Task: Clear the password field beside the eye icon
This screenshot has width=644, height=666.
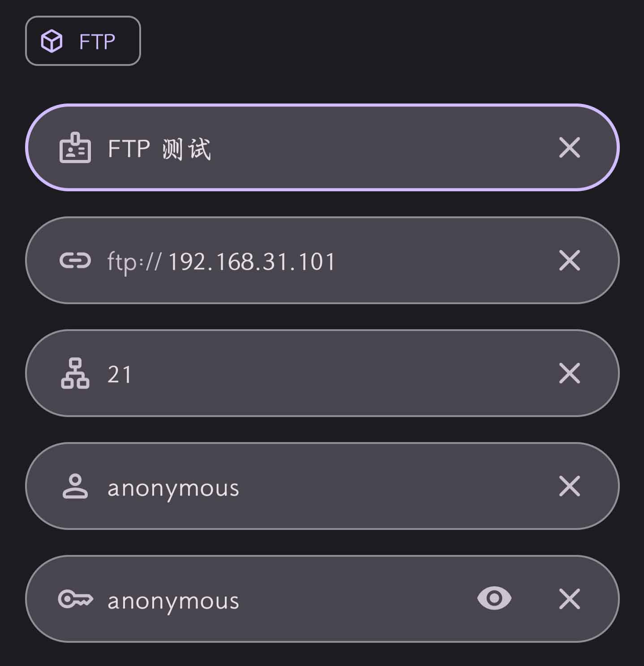Action: (570, 599)
